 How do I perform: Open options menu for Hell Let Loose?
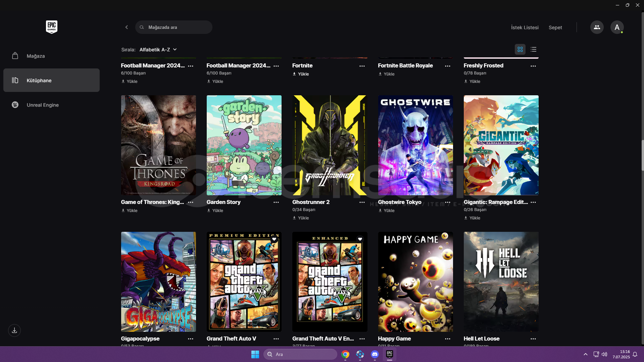pyautogui.click(x=533, y=339)
